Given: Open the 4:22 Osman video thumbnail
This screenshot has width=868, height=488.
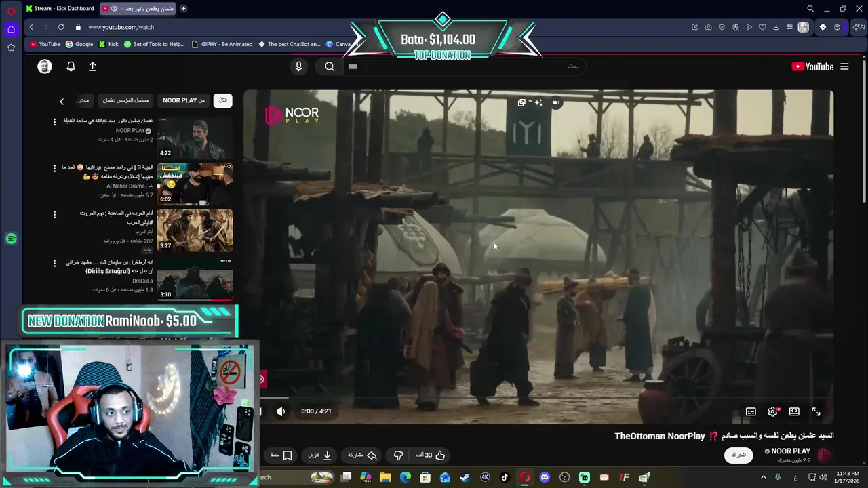Looking at the screenshot, I should tap(195, 138).
